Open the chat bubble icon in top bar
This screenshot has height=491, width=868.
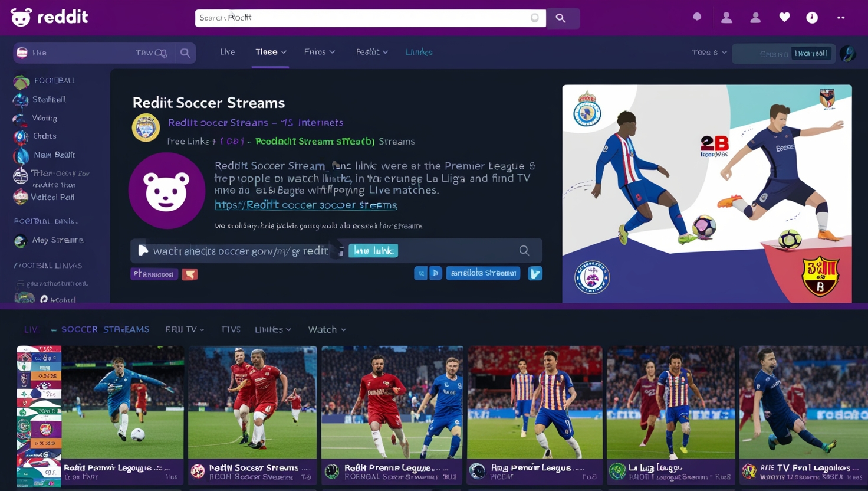697,17
